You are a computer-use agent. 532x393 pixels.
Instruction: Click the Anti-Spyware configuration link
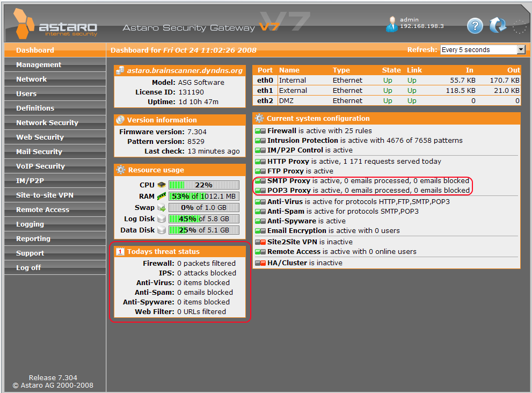pyautogui.click(x=291, y=221)
